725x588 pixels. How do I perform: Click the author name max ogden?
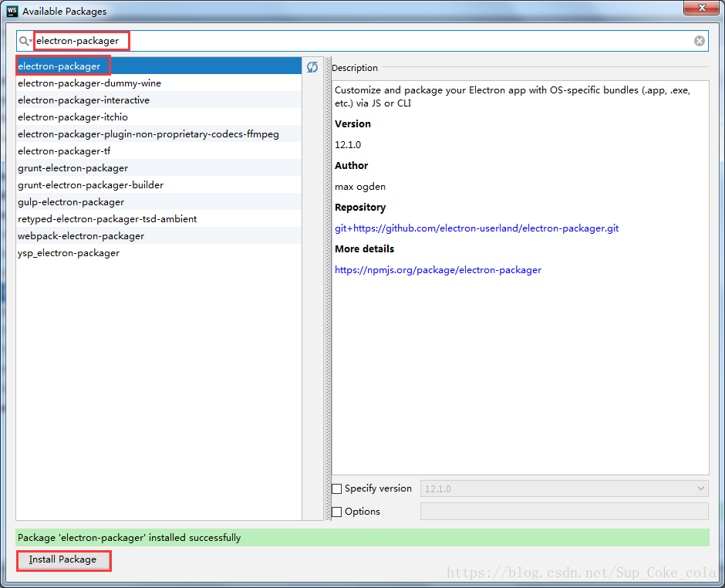[x=360, y=187]
